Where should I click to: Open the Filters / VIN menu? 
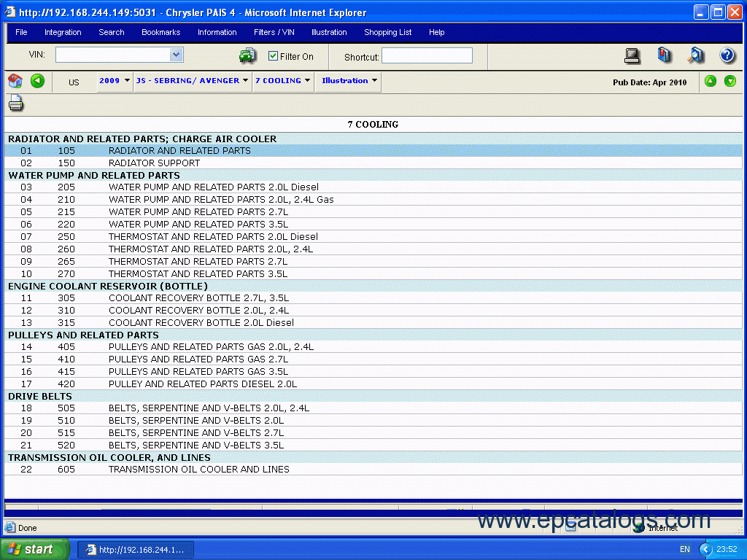(274, 32)
